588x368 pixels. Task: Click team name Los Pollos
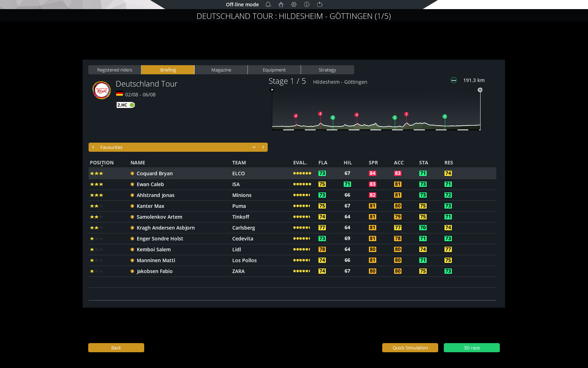244,260
